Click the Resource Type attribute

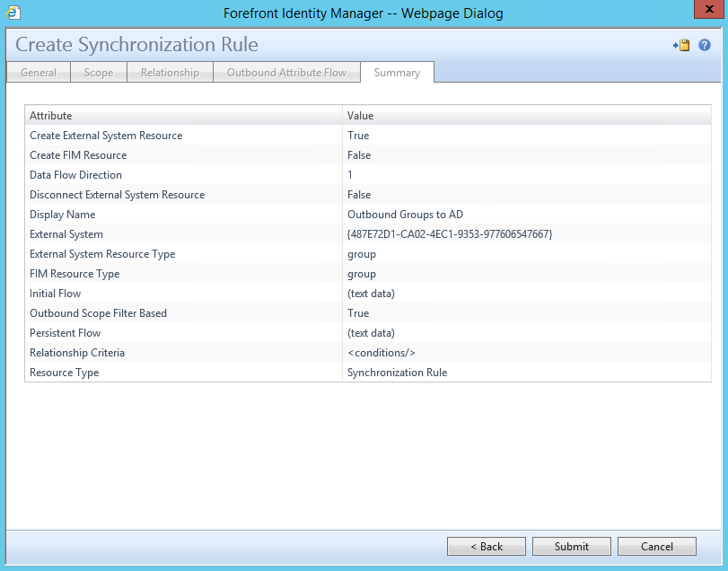pos(64,373)
